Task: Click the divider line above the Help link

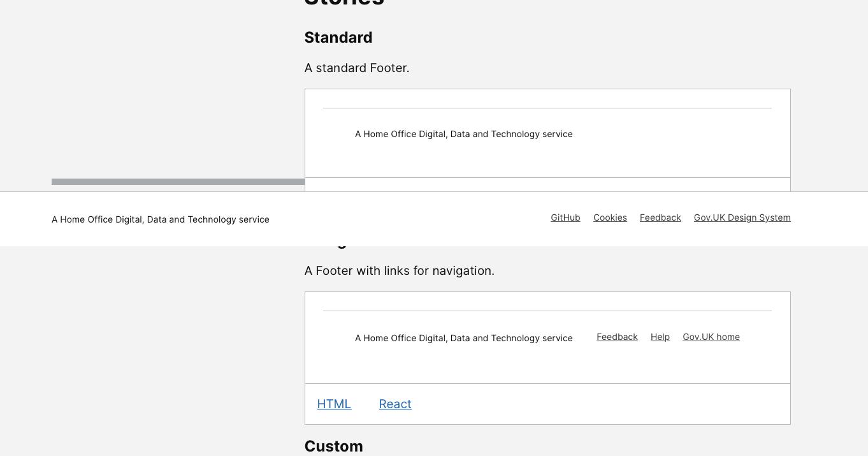Action: [x=547, y=311]
